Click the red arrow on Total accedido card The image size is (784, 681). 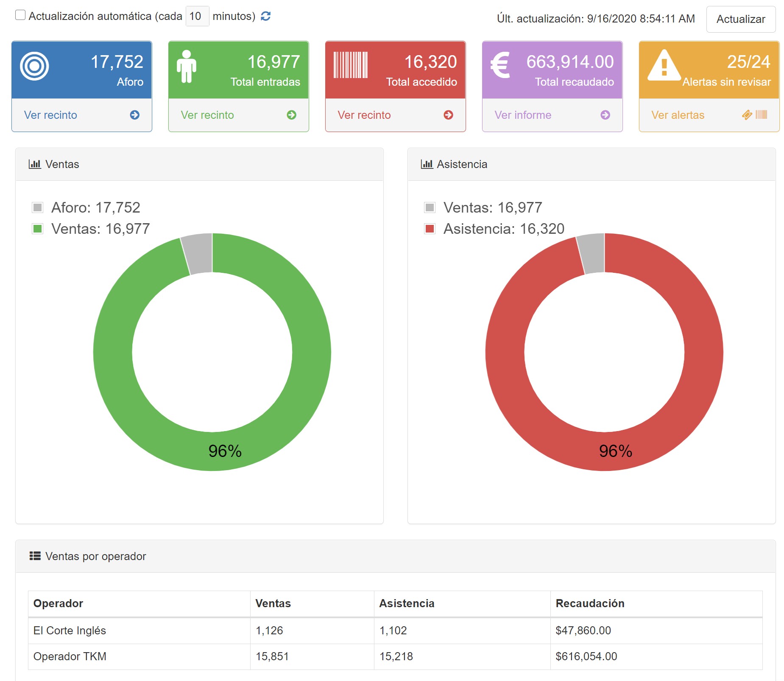click(x=449, y=115)
